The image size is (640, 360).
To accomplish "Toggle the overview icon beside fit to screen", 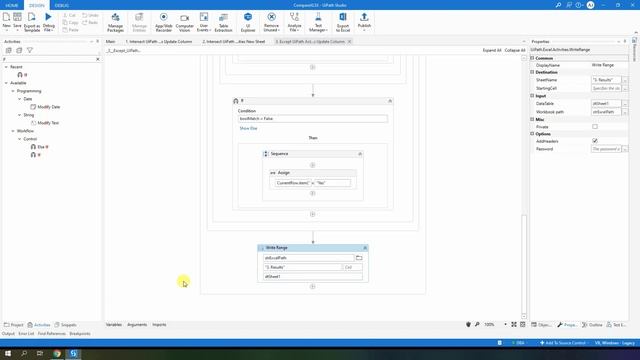I will (x=522, y=324).
